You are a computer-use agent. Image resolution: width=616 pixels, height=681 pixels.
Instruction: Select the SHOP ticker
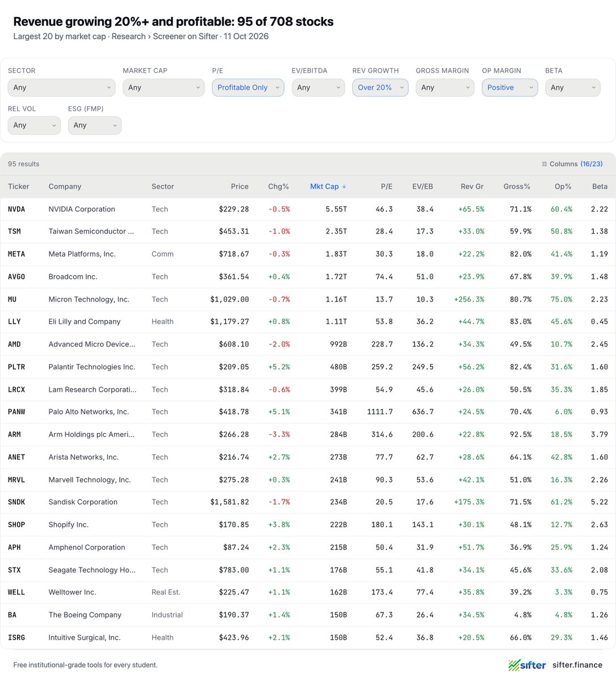click(16, 525)
